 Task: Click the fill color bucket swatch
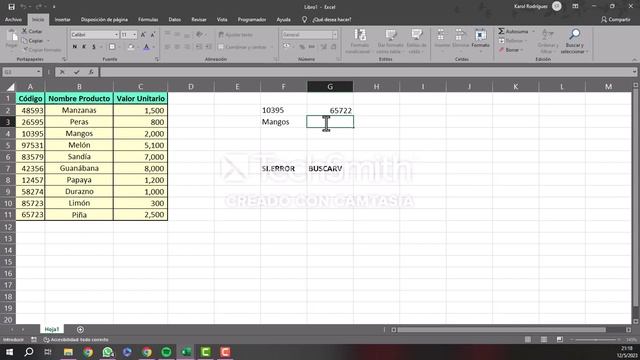point(131,47)
